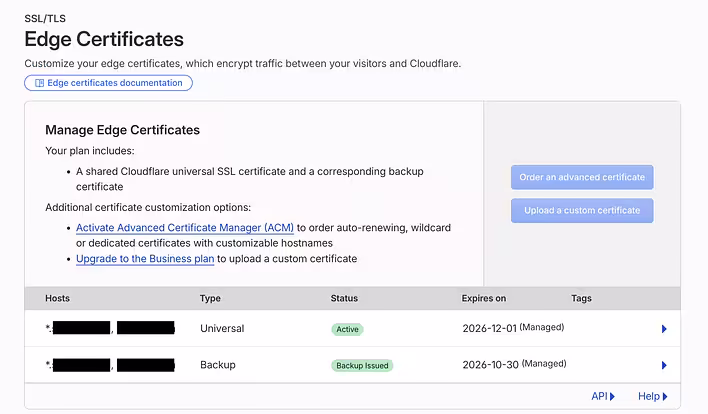708x414 pixels.
Task: Click the Expires on column header
Action: point(484,298)
